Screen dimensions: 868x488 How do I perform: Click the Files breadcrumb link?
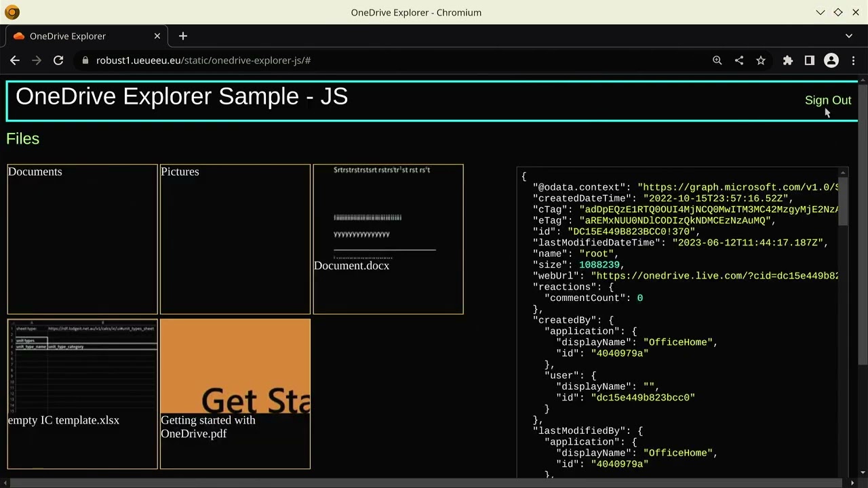[x=23, y=139]
